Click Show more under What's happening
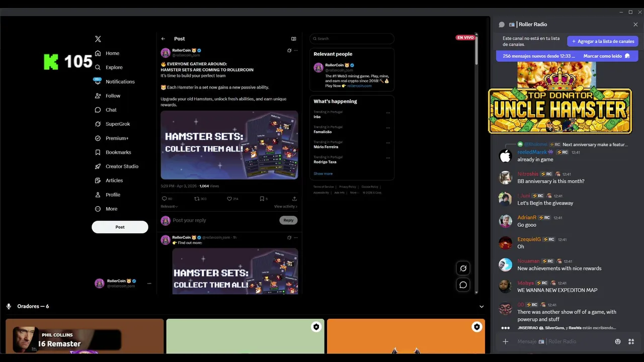 pos(323,173)
